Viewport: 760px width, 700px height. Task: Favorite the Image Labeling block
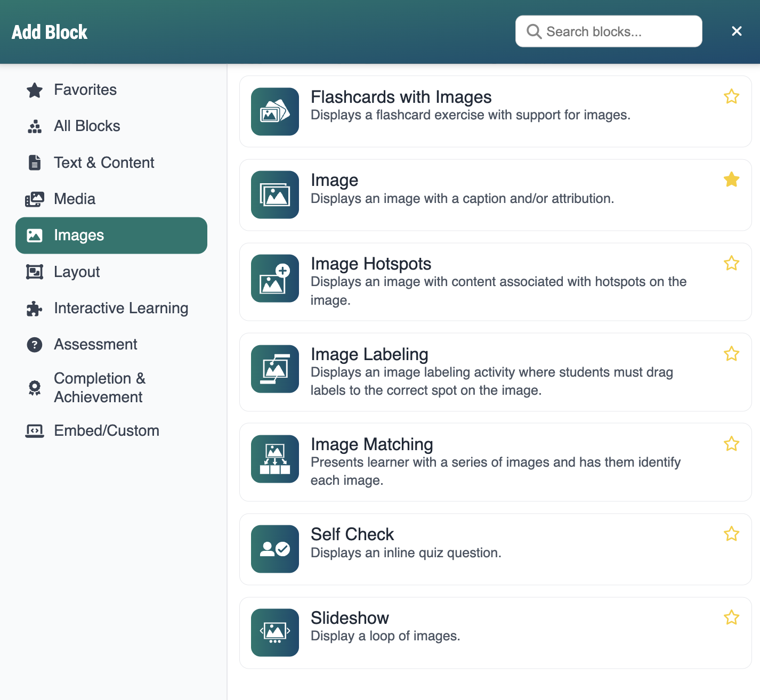click(732, 354)
